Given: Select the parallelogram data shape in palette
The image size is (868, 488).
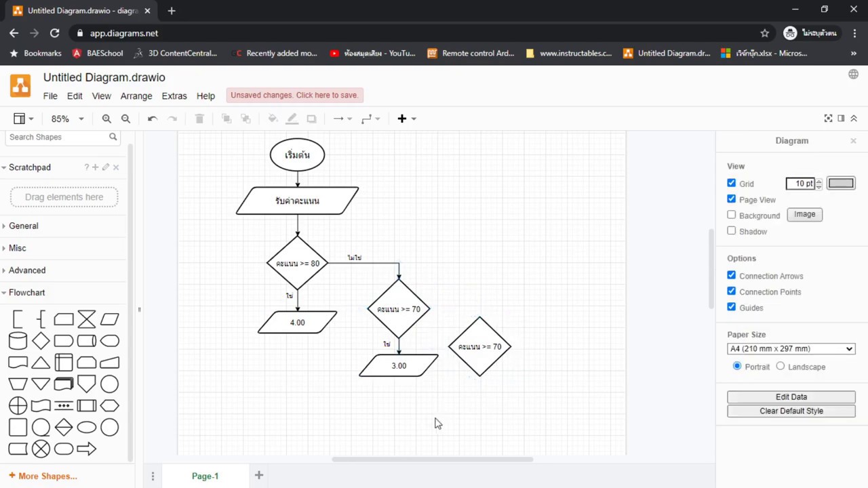Looking at the screenshot, I should pos(110,319).
